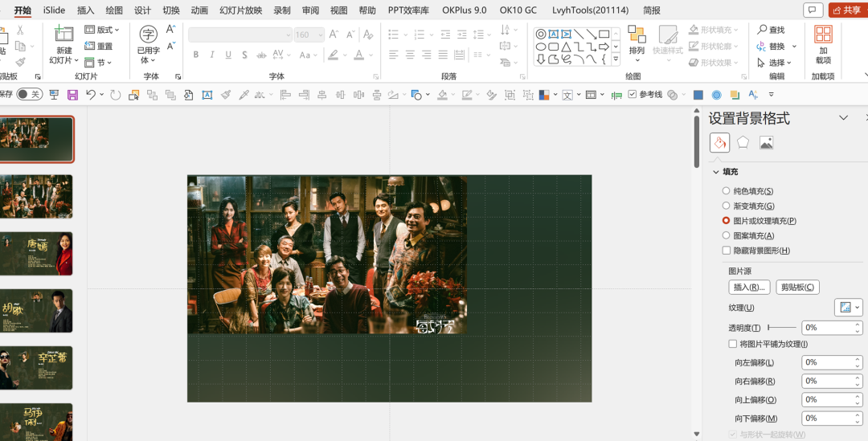Screen dimensions: 868x441
Task: Select the straight line shape in gallery
Action: pyautogui.click(x=579, y=34)
